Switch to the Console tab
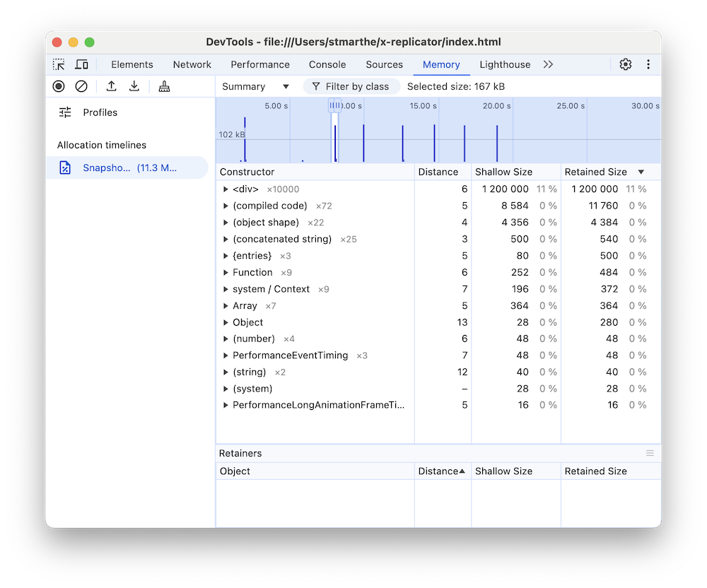 pos(327,64)
